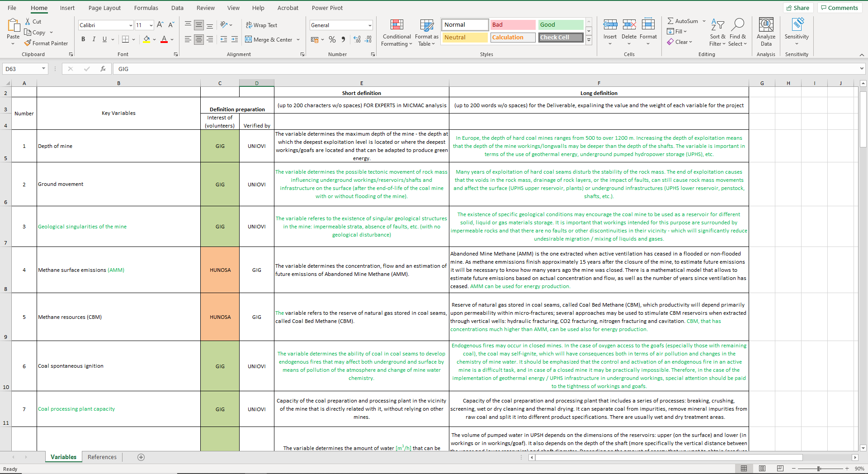Click the Insert cells icon
868x474 pixels.
point(610,24)
